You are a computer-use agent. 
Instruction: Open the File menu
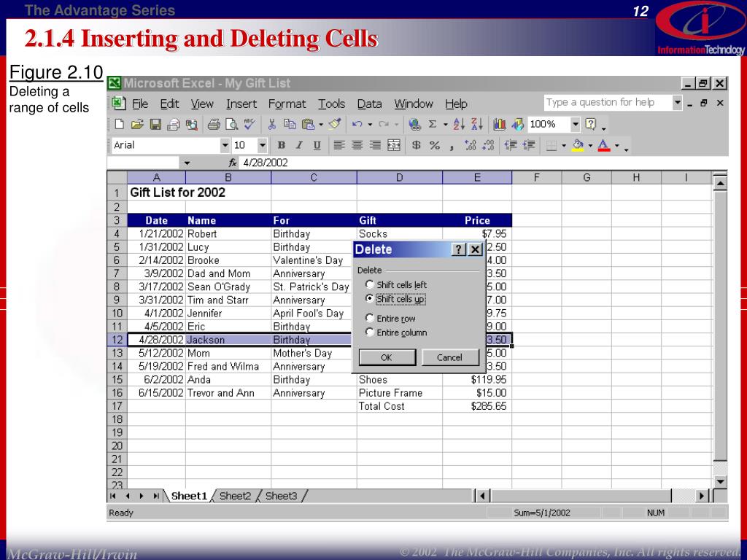(139, 104)
